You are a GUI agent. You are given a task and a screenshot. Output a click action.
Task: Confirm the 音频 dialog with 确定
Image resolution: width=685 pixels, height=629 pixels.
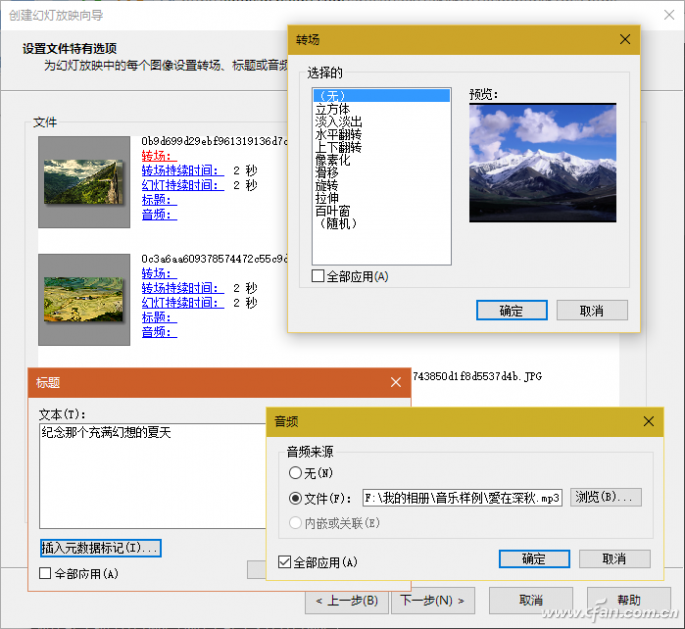(x=534, y=559)
